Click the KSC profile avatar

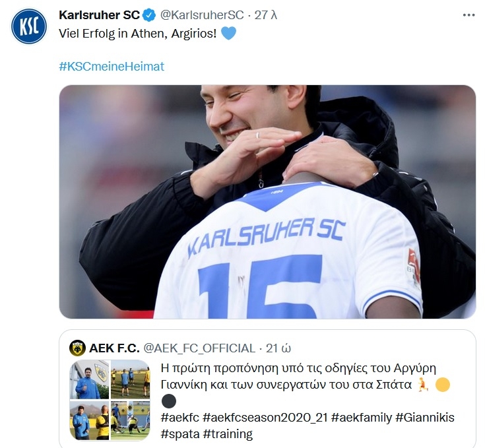pos(29,28)
